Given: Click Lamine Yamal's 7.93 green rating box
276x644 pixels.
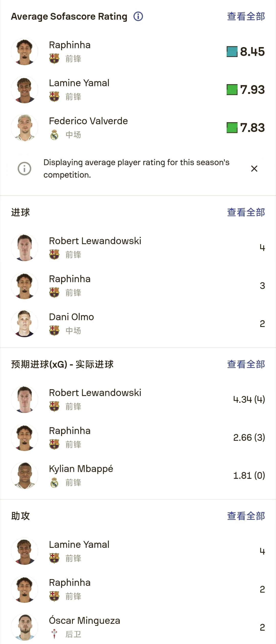Looking at the screenshot, I should pyautogui.click(x=232, y=90).
